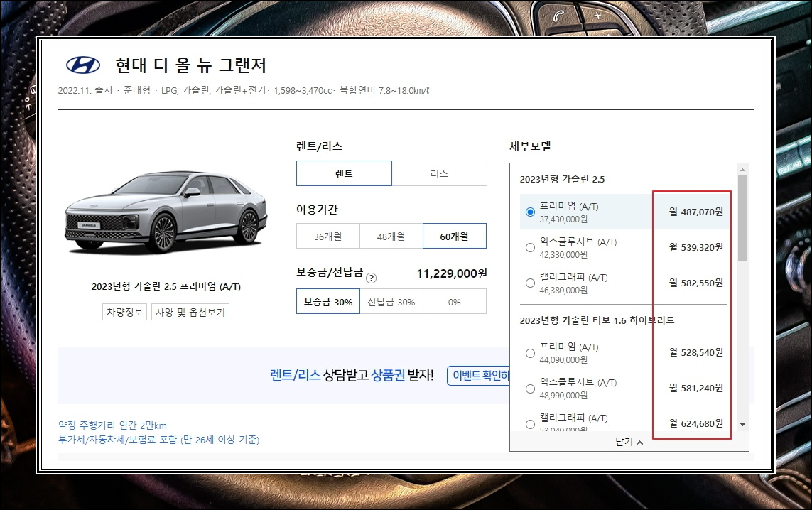The image size is (812, 510).
Task: Select 보증금 30% option
Action: [x=327, y=302]
